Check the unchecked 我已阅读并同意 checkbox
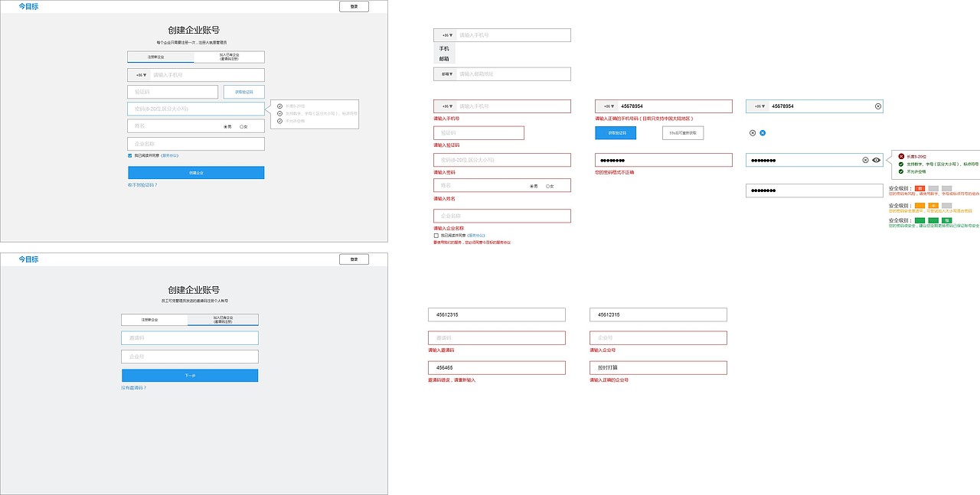The width and height of the screenshot is (980, 495). click(436, 236)
